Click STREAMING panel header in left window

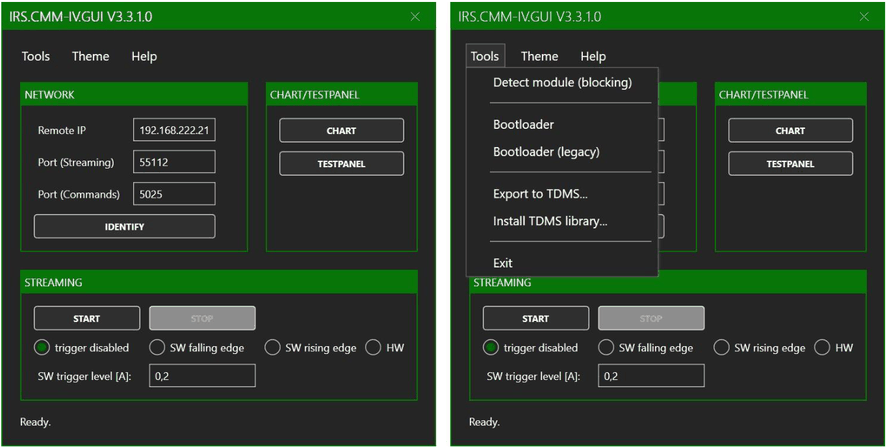pyautogui.click(x=219, y=282)
